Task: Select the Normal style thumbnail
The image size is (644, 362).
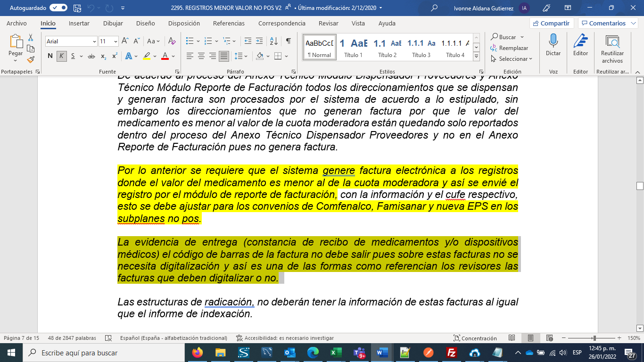Action: [x=319, y=47]
